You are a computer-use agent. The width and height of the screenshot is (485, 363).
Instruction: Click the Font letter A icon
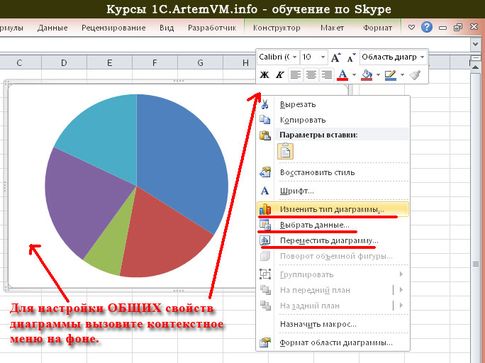tap(265, 191)
